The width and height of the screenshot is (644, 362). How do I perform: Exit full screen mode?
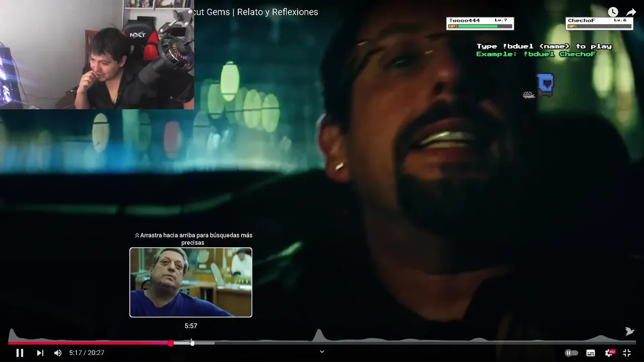tap(627, 353)
